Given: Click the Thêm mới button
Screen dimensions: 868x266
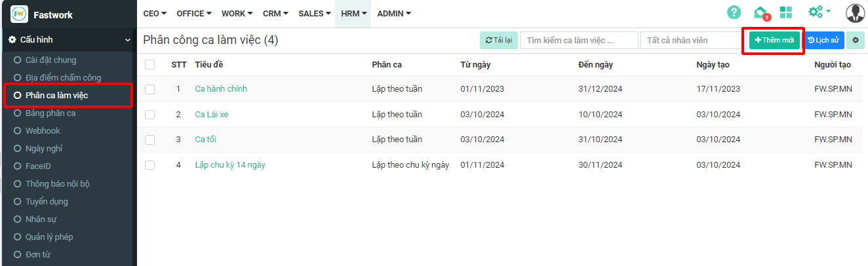Looking at the screenshot, I should coord(774,41).
